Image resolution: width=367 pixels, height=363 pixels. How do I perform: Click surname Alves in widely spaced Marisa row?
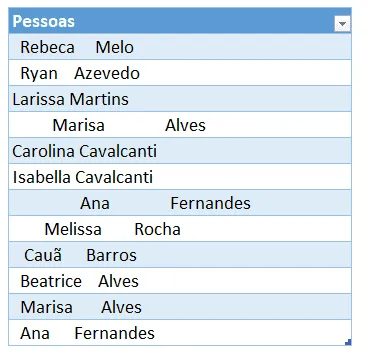(x=185, y=125)
